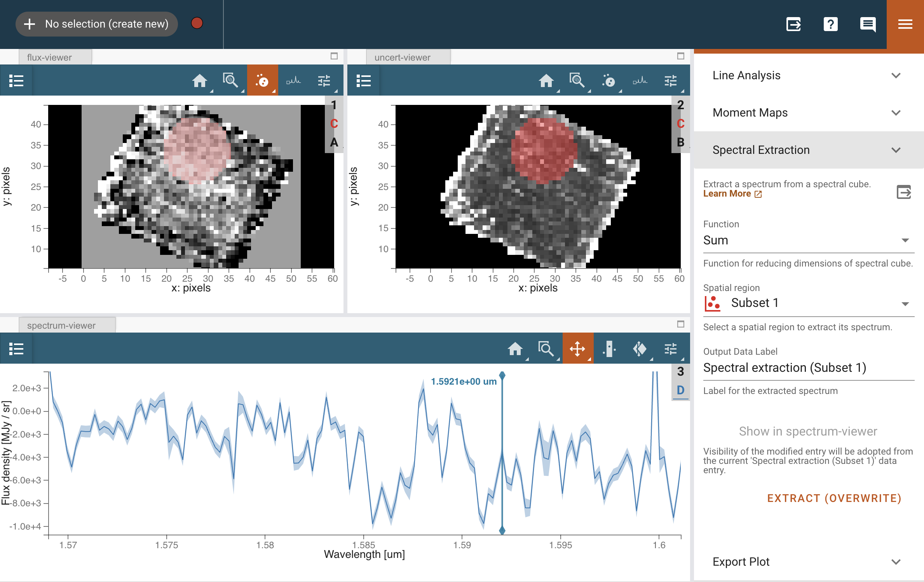Open plot options in uncert-viewer toolbar
The height and width of the screenshot is (582, 924).
tap(671, 80)
